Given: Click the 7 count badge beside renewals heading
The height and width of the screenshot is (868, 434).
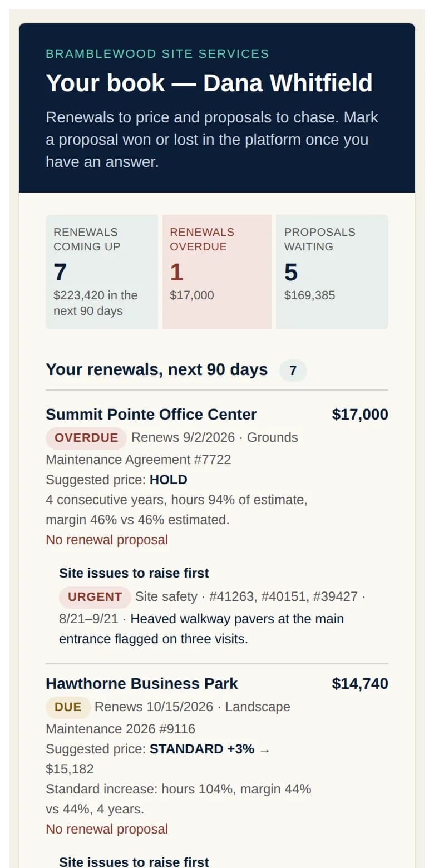Looking at the screenshot, I should [293, 371].
